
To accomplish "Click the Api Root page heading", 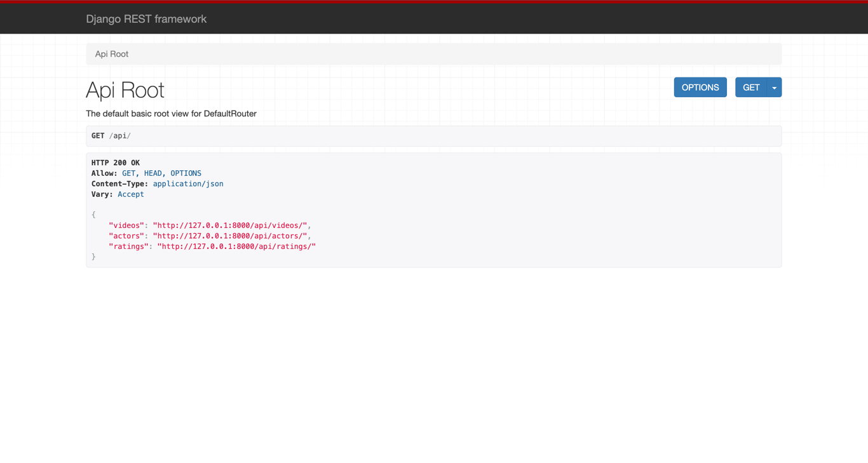I will click(125, 90).
